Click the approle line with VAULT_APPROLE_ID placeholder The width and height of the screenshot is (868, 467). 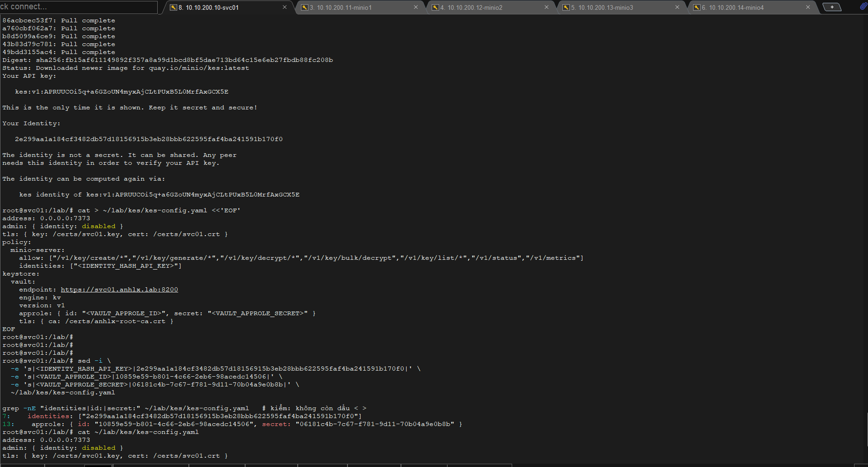pos(167,313)
